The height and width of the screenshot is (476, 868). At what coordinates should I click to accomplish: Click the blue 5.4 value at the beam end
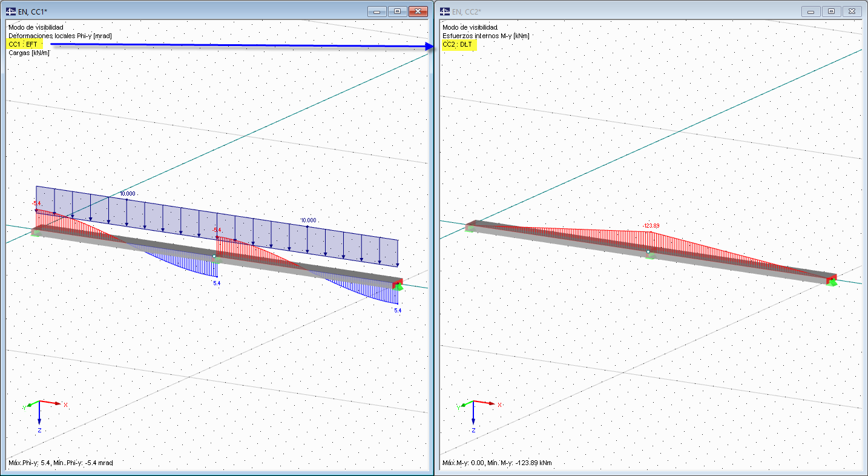pos(398,310)
